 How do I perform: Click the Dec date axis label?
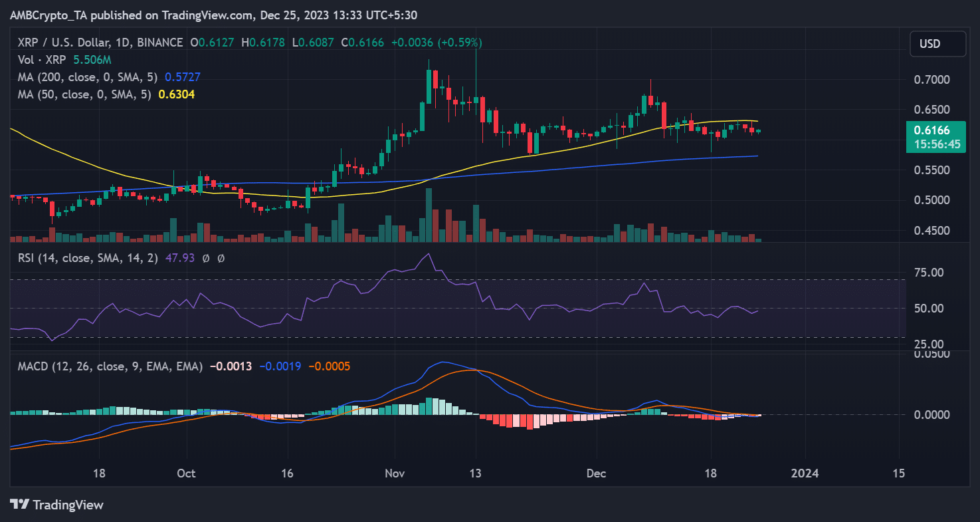(x=597, y=473)
